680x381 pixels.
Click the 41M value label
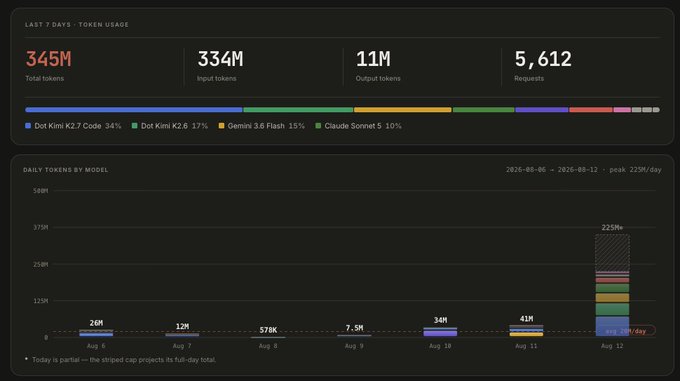[526, 319]
